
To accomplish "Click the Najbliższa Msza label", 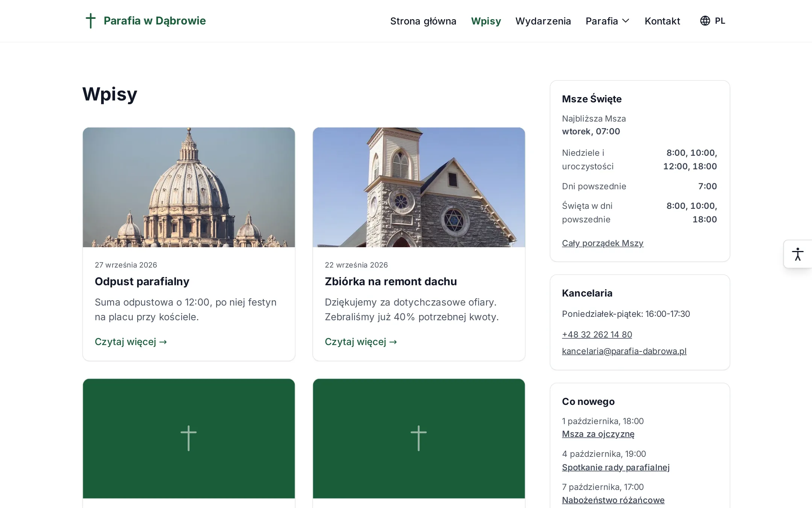I will pos(594,119).
